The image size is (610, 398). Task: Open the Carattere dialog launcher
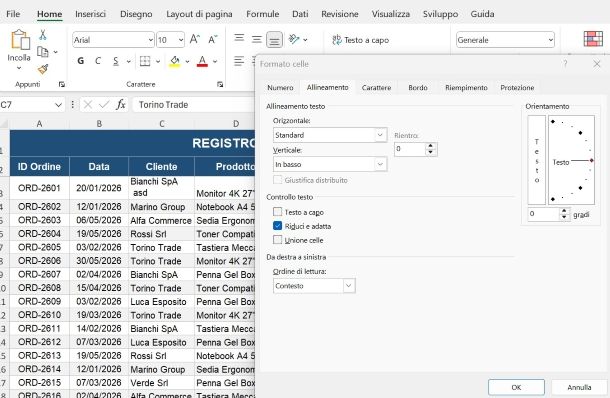coord(220,84)
